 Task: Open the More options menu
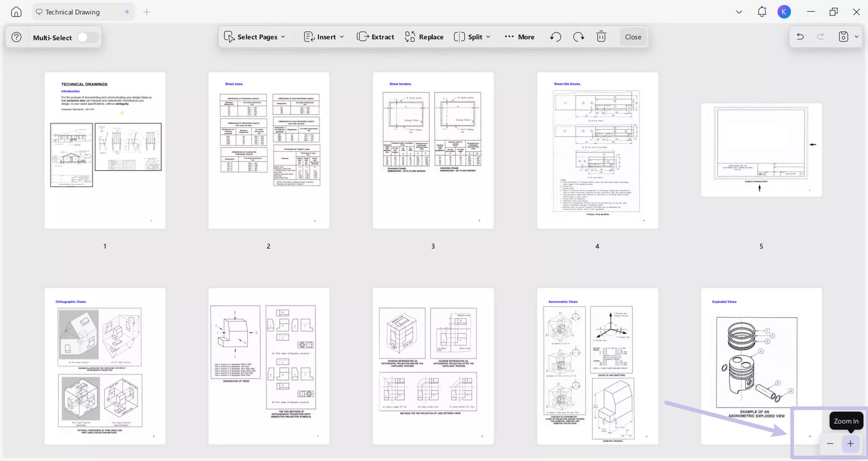point(519,37)
